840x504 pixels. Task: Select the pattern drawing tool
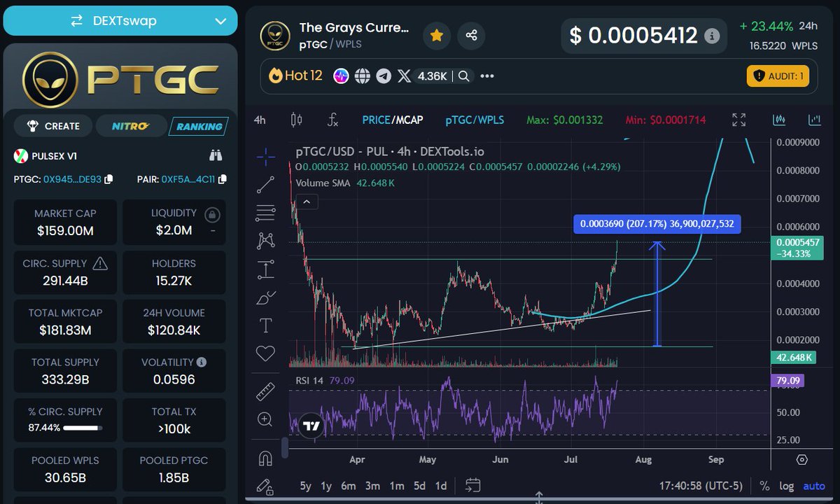coord(265,241)
